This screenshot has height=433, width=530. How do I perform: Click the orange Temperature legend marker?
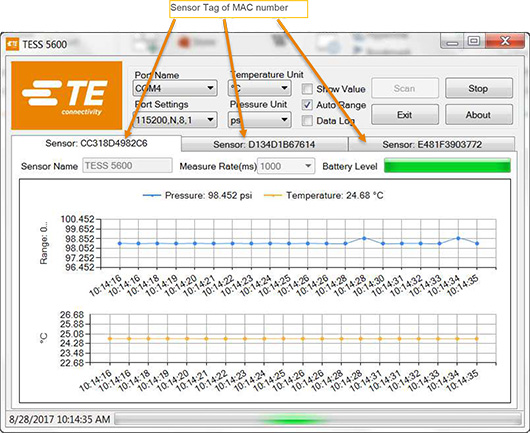[272, 195]
